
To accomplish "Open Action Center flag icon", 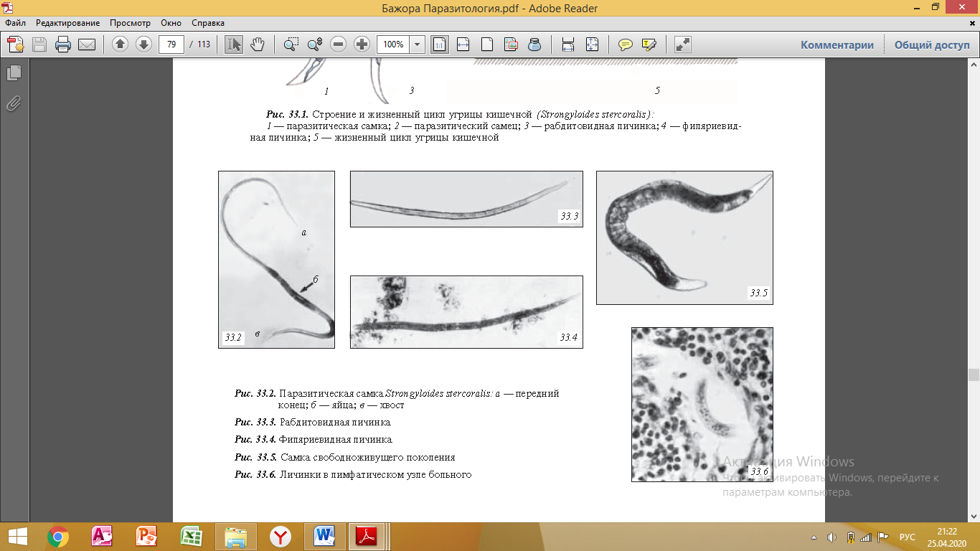I will click(882, 537).
